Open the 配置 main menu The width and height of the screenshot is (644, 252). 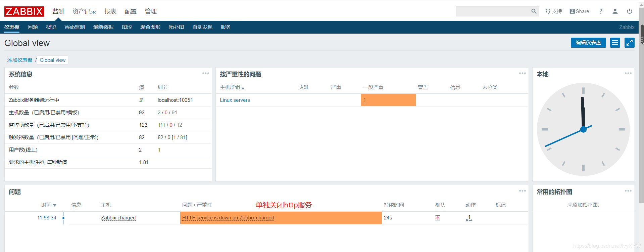[x=131, y=11]
